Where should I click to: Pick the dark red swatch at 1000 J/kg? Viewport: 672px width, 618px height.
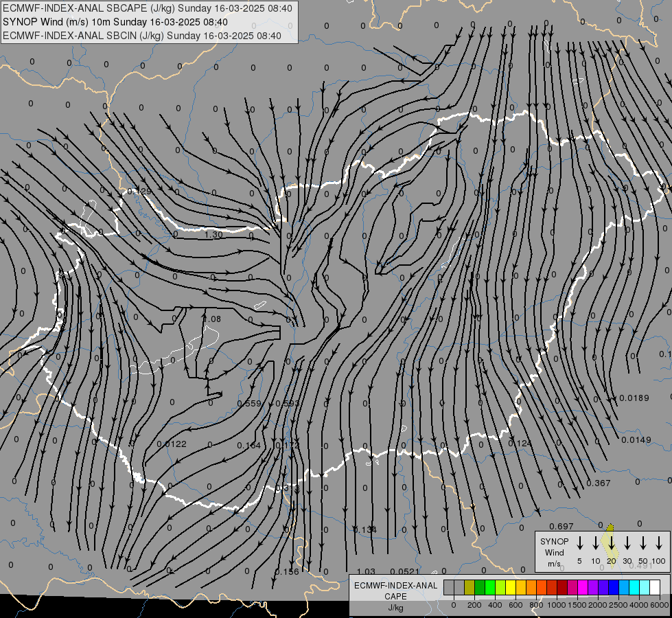pyautogui.click(x=562, y=587)
